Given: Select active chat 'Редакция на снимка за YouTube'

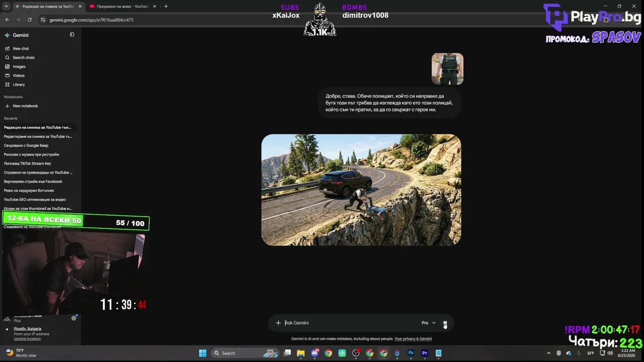Looking at the screenshot, I should pyautogui.click(x=38, y=128).
